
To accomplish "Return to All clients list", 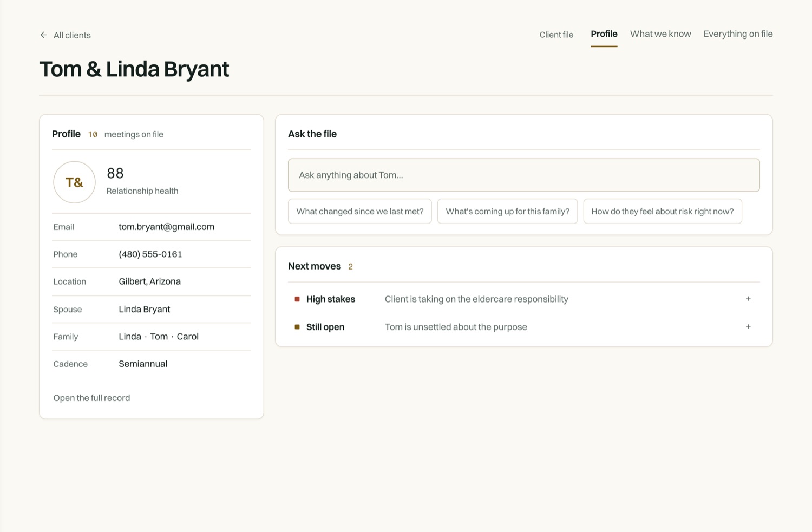I will [72, 35].
